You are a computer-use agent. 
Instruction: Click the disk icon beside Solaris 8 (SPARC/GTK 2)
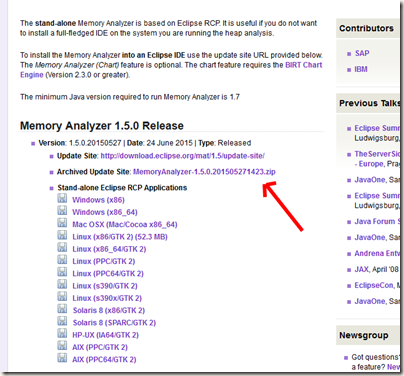(x=62, y=321)
